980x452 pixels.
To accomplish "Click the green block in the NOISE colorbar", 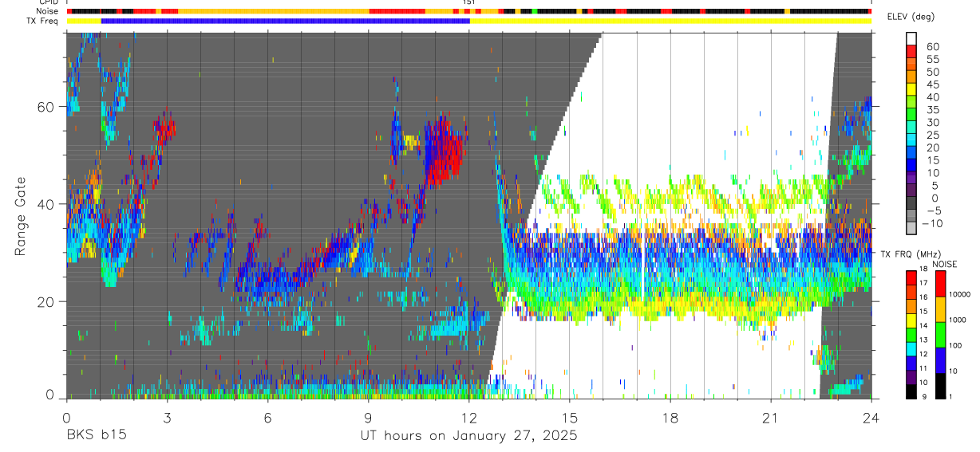I will click(x=941, y=334).
